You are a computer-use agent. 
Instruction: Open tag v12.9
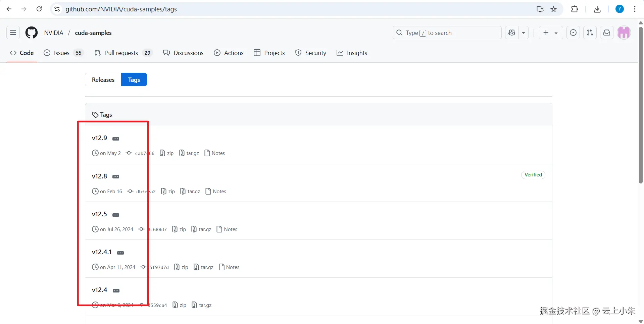click(99, 138)
